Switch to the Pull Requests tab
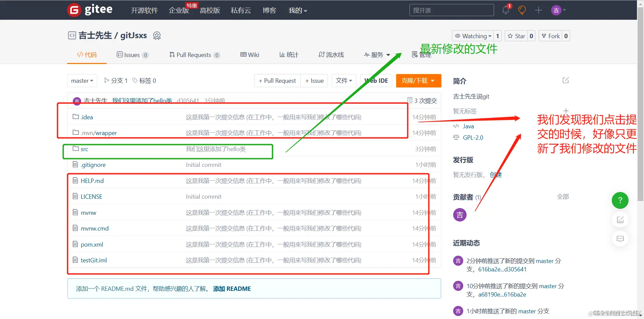Viewport: 644px width, 319px height. [195, 55]
